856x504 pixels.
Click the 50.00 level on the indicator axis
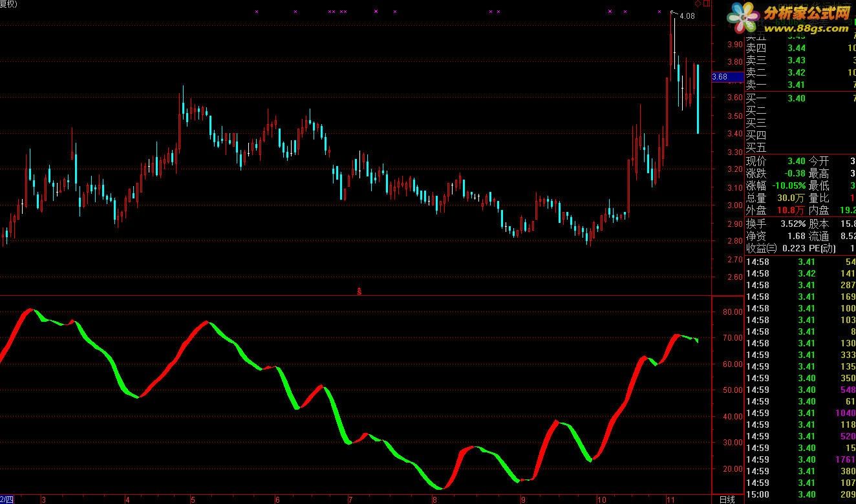pyautogui.click(x=733, y=391)
